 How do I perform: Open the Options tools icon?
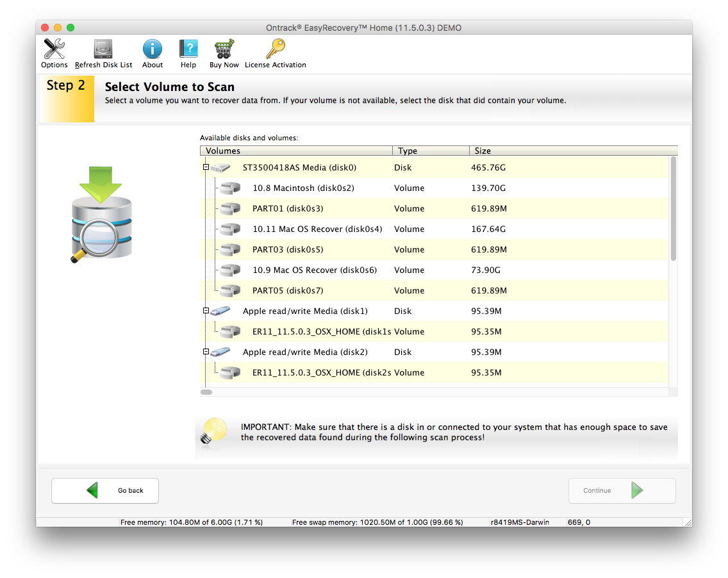click(54, 49)
